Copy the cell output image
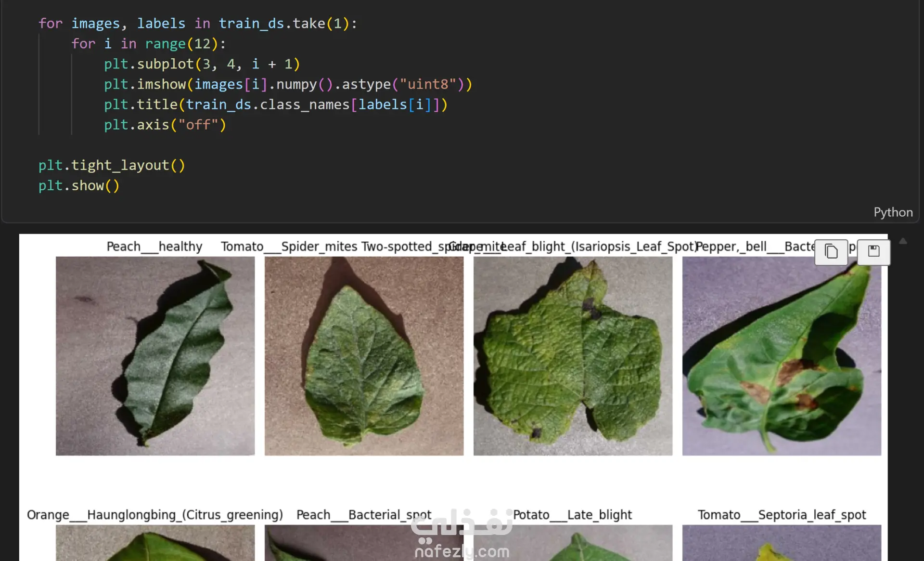Image resolution: width=924 pixels, height=561 pixels. click(x=831, y=251)
